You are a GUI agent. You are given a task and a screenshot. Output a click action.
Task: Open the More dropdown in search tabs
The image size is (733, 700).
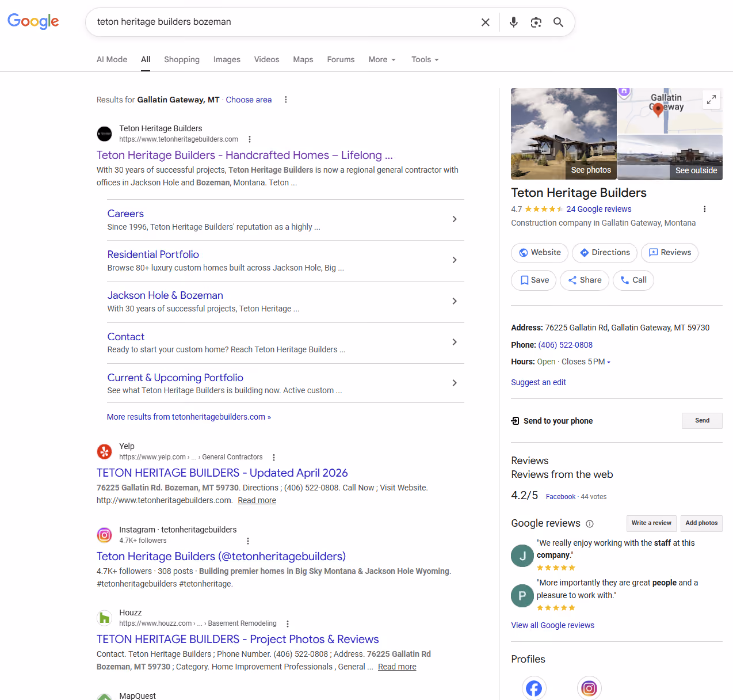coord(382,59)
